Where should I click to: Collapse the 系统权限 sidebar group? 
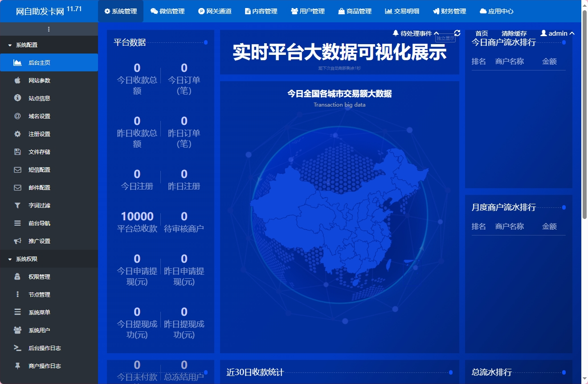(49, 259)
